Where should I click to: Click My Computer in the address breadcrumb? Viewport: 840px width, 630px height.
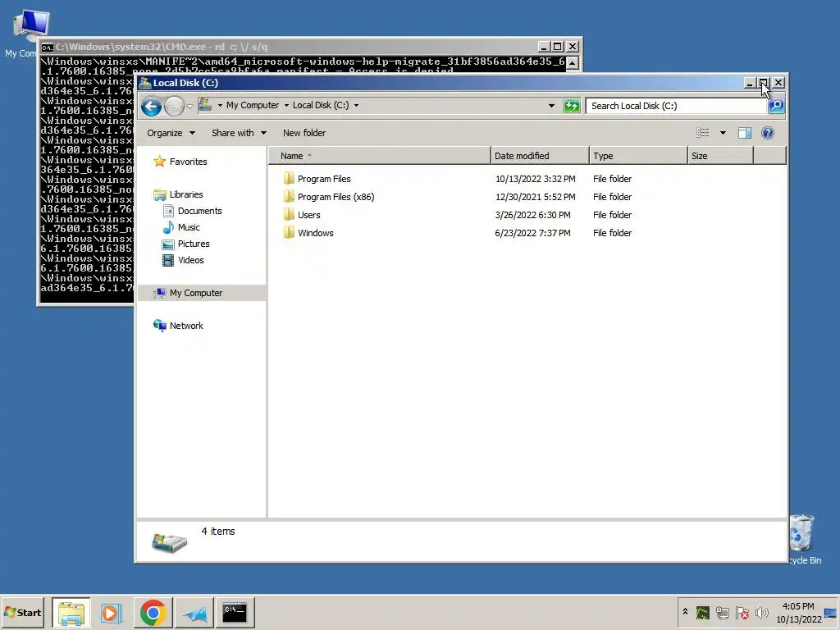(253, 106)
